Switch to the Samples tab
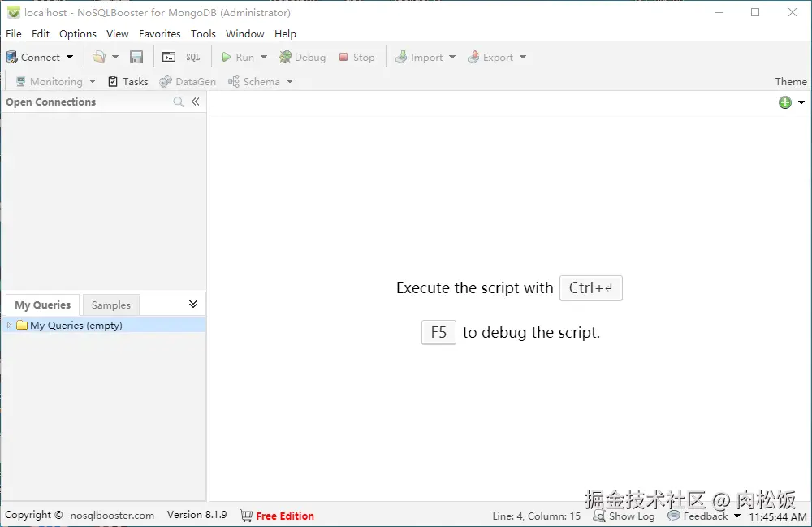 point(110,305)
